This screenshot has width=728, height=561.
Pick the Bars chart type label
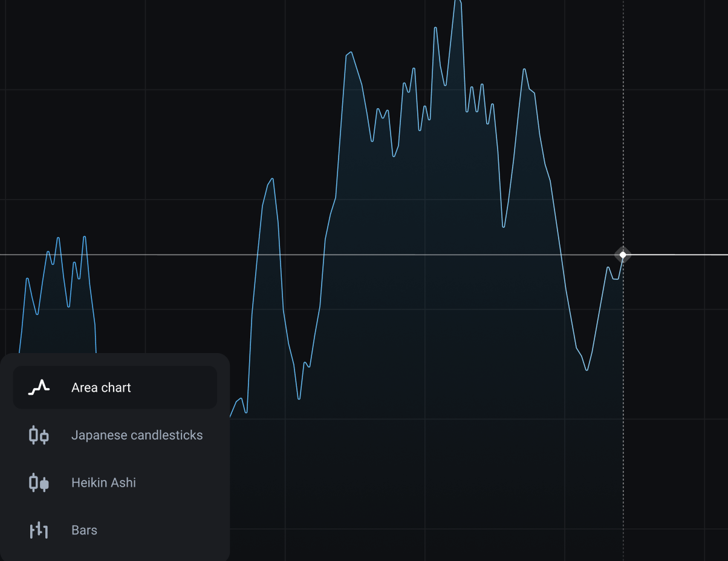pyautogui.click(x=84, y=530)
